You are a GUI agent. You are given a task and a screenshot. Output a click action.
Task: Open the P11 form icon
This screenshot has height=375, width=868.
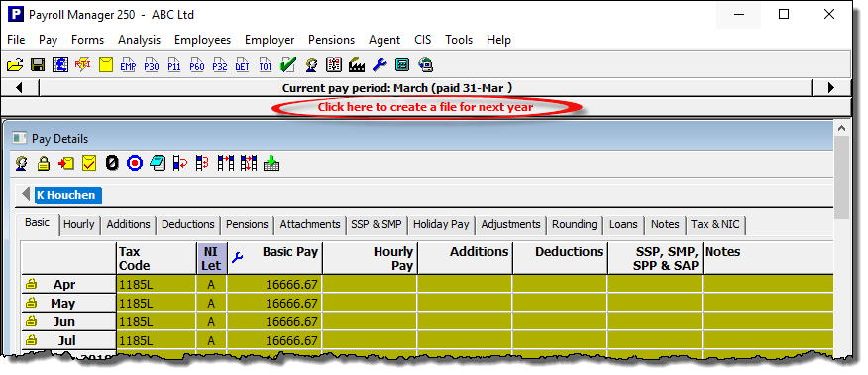[173, 64]
